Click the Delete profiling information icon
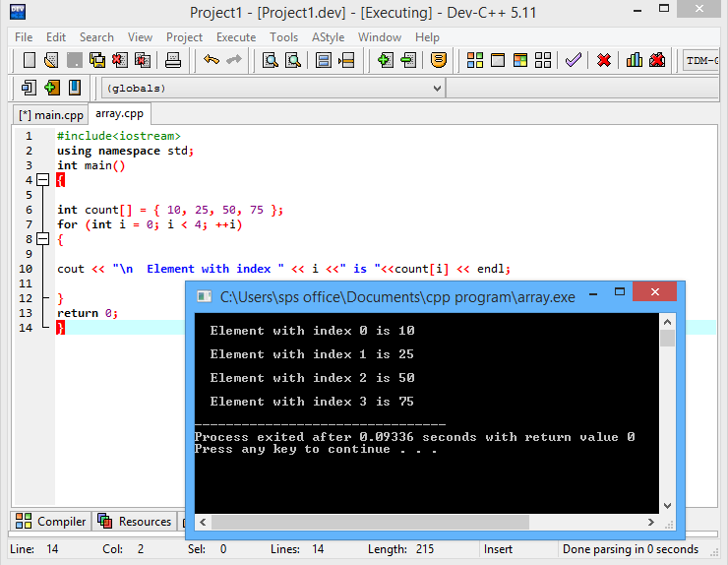 657,60
